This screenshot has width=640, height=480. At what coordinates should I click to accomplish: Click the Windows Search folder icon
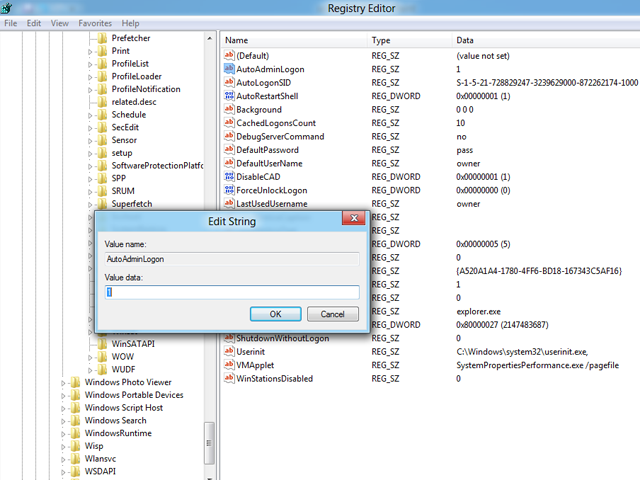[x=75, y=421]
